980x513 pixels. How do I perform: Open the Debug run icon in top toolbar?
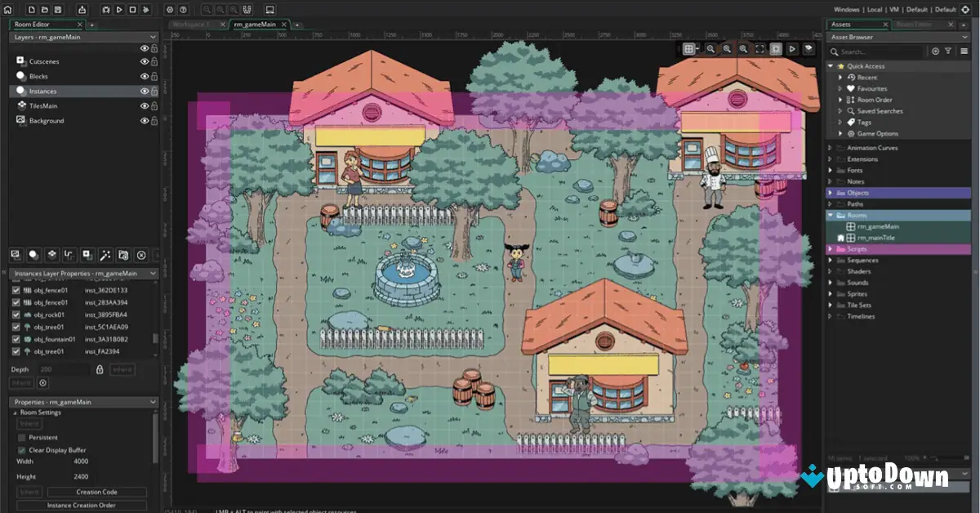pyautogui.click(x=107, y=9)
